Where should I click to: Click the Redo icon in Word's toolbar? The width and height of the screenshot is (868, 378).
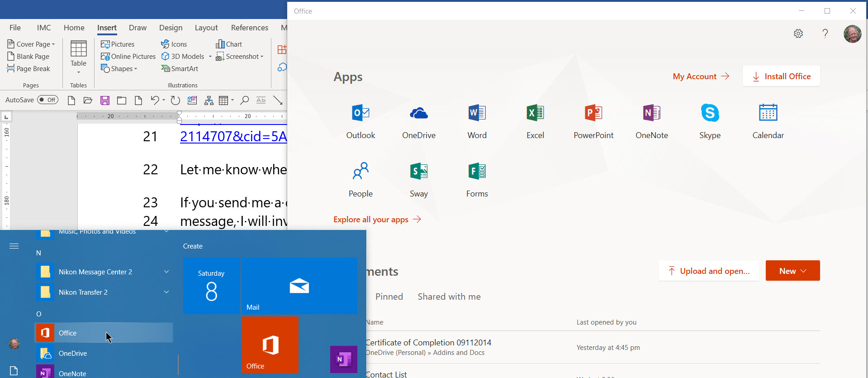point(175,100)
